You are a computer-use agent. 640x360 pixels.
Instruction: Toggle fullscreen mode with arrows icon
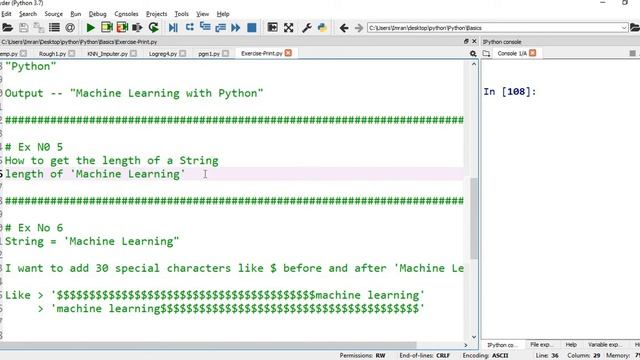289,28
